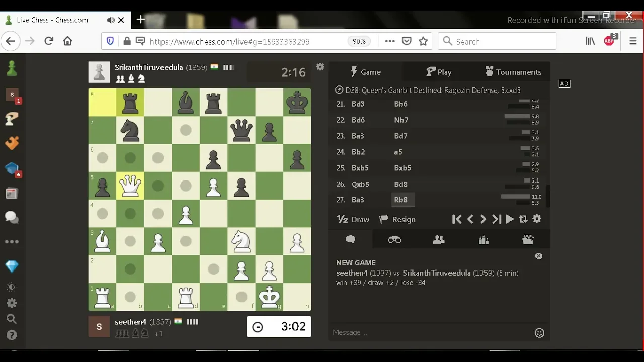The width and height of the screenshot is (644, 362).
Task: Click the help question mark icon
Action: [x=12, y=335]
